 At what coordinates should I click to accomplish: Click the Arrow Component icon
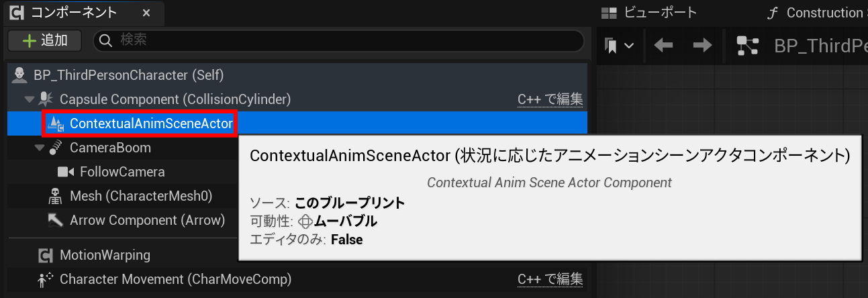pyautogui.click(x=56, y=220)
